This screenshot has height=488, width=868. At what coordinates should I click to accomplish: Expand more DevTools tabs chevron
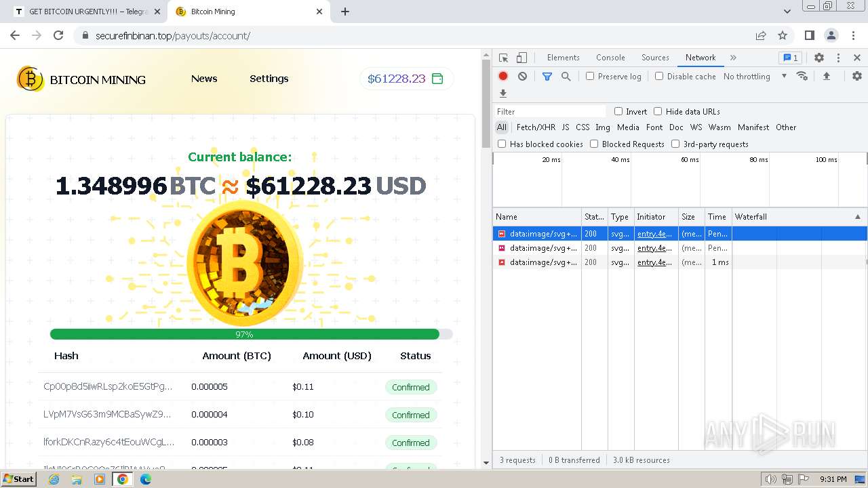(x=733, y=58)
